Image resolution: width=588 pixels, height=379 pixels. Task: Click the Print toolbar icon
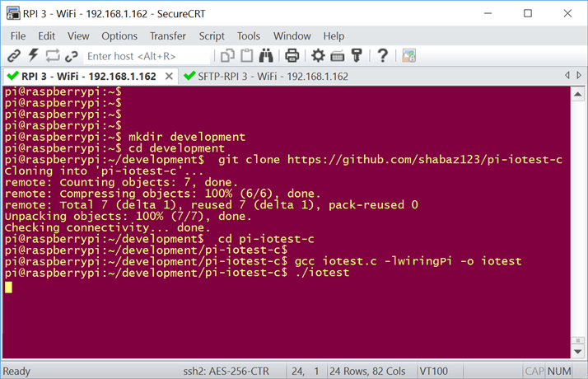(x=292, y=56)
